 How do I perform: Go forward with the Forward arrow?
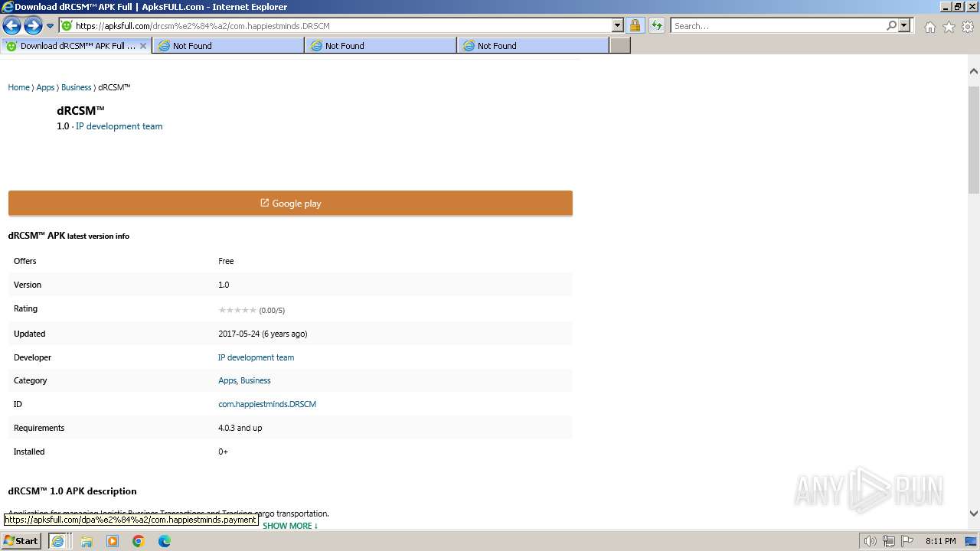(33, 26)
